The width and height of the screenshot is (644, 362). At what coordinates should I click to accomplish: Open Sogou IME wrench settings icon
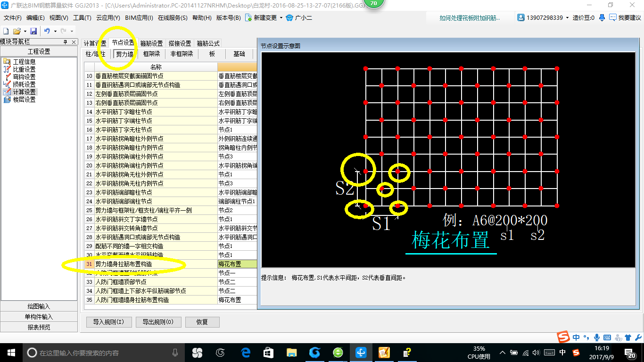(637, 337)
